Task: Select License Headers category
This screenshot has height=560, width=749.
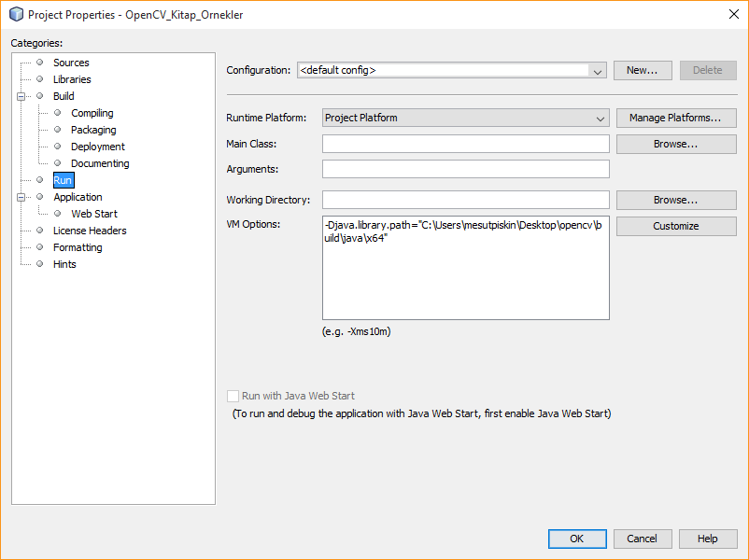Action: (90, 231)
